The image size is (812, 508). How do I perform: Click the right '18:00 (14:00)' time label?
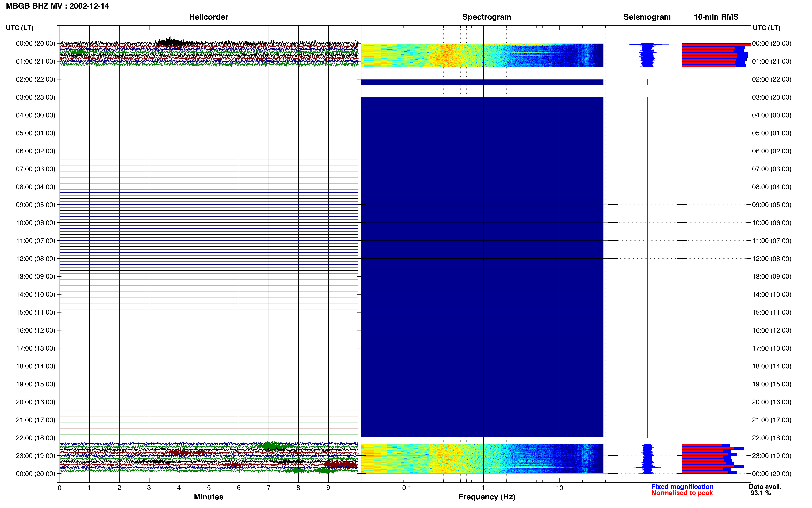[772, 366]
